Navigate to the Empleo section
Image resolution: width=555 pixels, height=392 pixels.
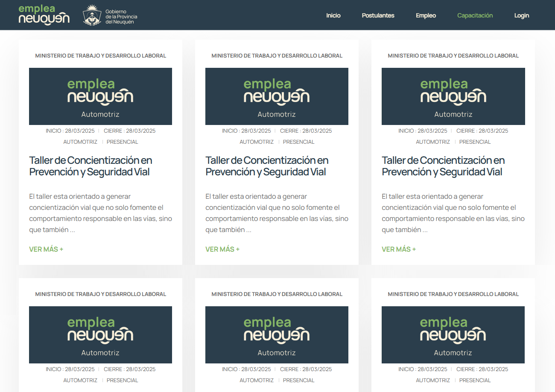coord(426,15)
